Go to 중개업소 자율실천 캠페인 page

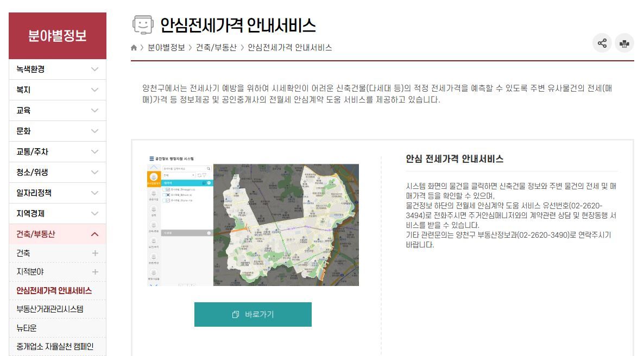55,347
